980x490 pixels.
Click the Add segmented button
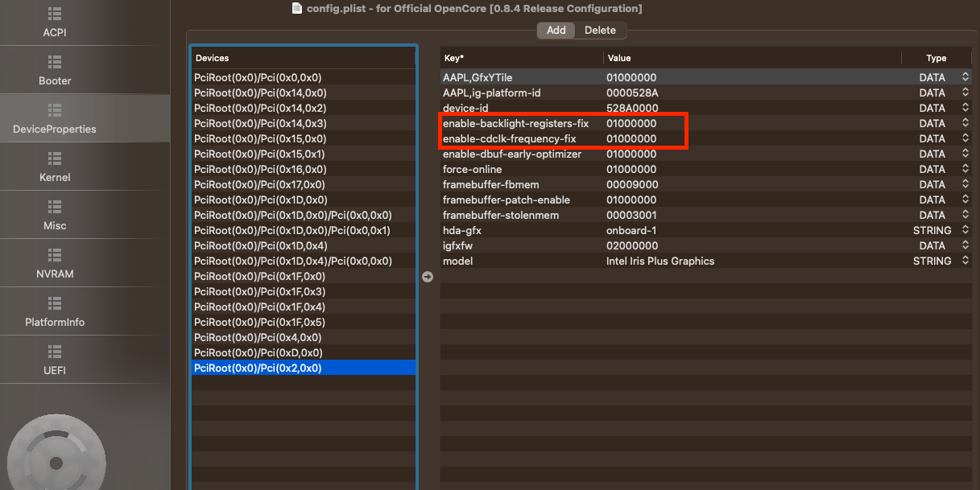[556, 31]
